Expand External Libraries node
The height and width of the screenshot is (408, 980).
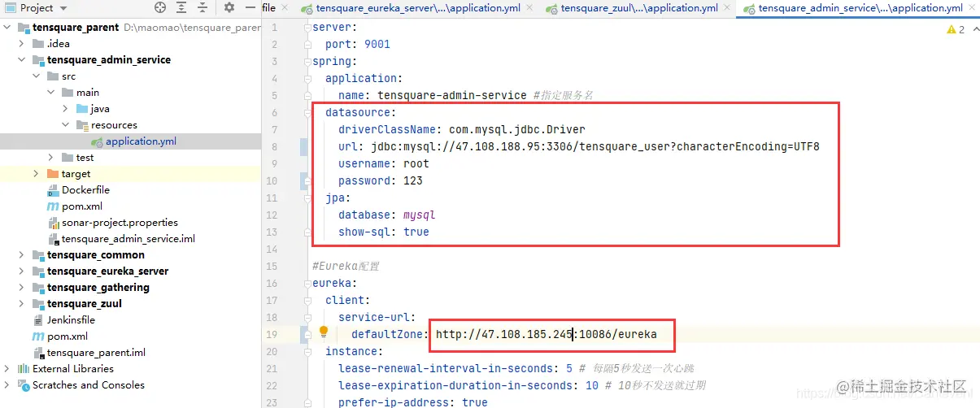pos(8,368)
